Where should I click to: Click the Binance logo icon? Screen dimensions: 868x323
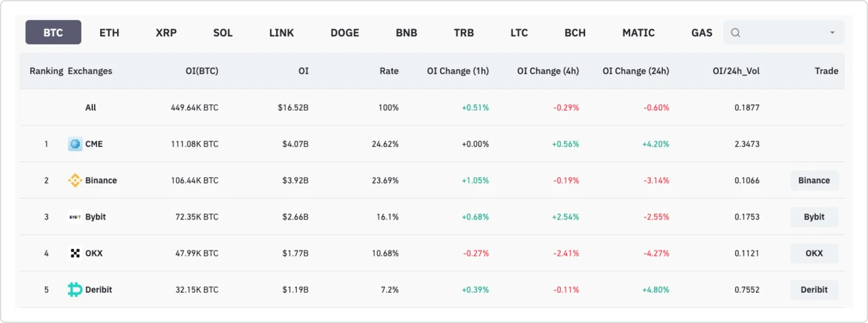(75, 180)
